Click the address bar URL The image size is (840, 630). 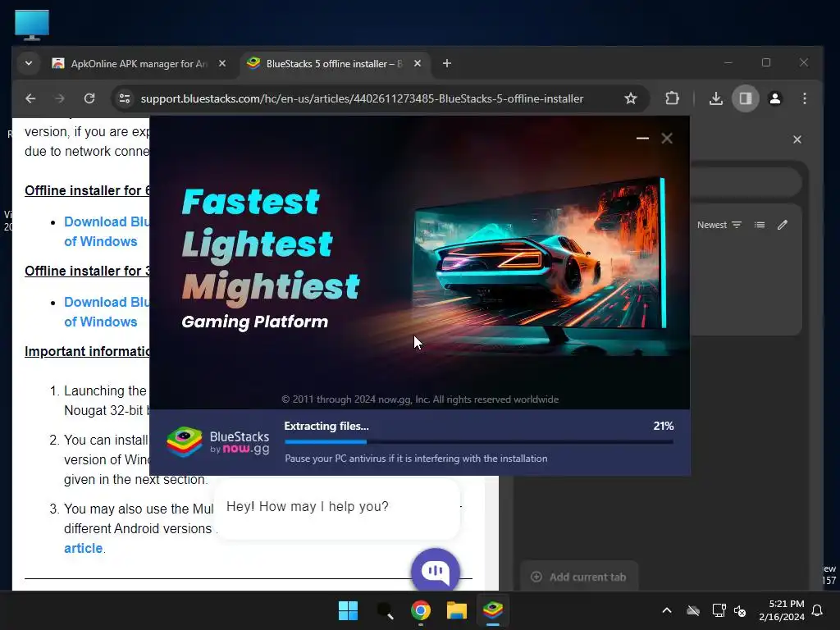pos(362,98)
